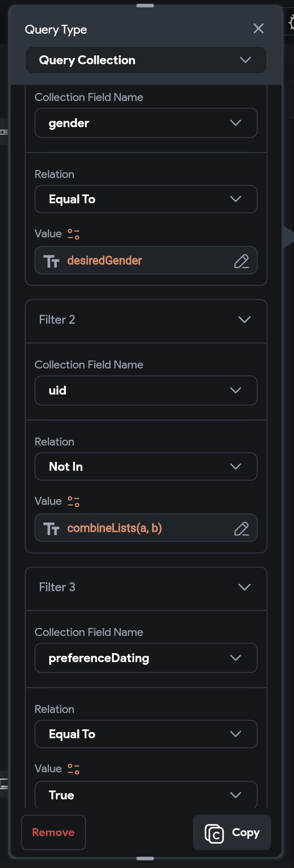Open the True value dropdown
The height and width of the screenshot is (868, 294).
(x=146, y=794)
